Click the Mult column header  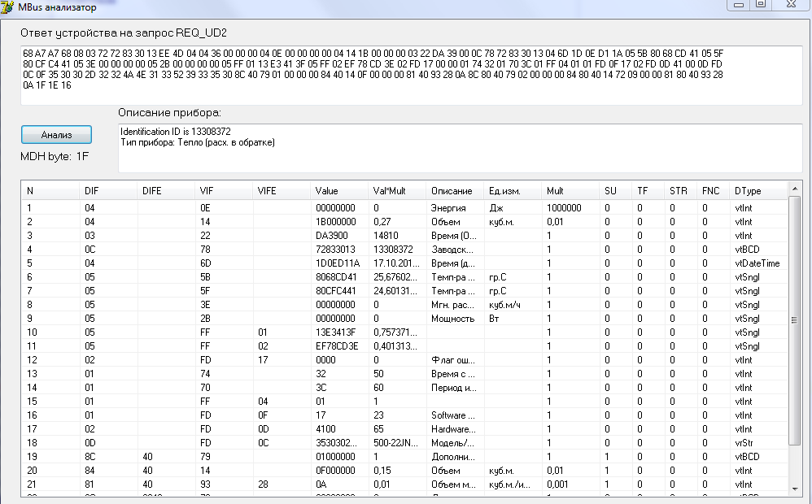point(555,191)
